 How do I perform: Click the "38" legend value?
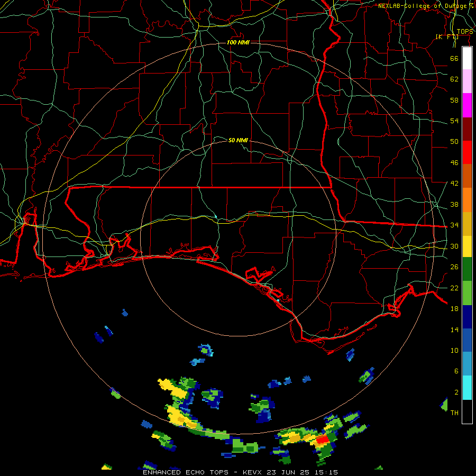(x=454, y=204)
